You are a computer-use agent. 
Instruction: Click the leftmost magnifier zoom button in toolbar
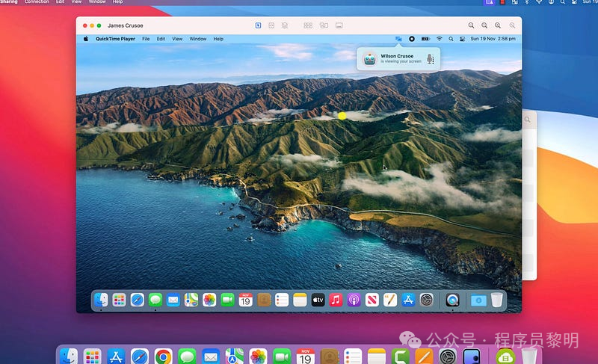point(472,25)
